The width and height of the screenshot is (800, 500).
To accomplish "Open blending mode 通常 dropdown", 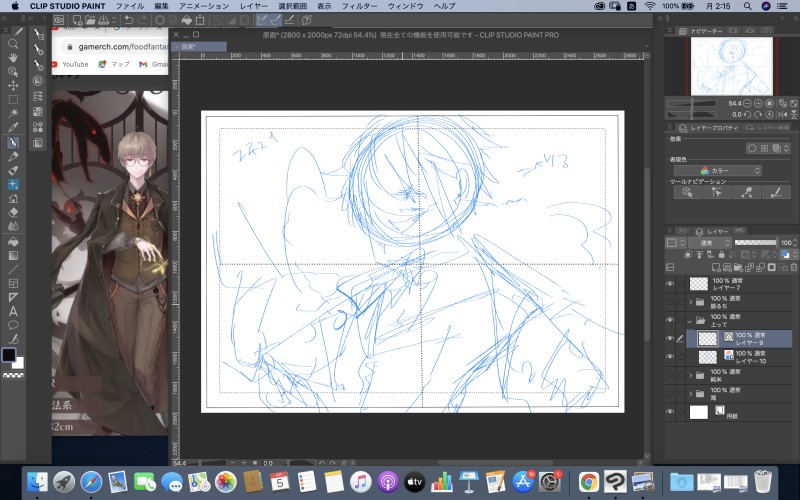I will pyautogui.click(x=709, y=243).
